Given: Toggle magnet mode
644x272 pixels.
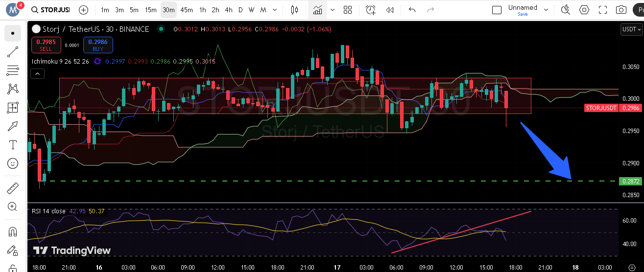Looking at the screenshot, I should [x=13, y=231].
